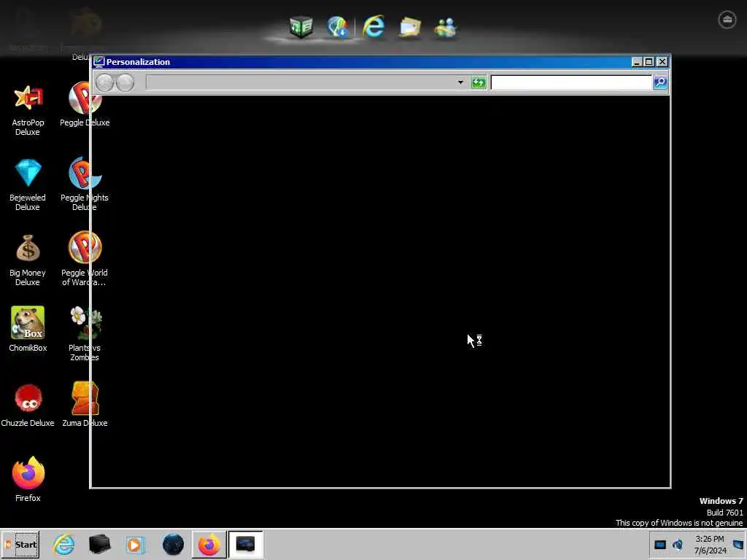
Task: Click the dark globe taskbar icon
Action: coord(173,544)
